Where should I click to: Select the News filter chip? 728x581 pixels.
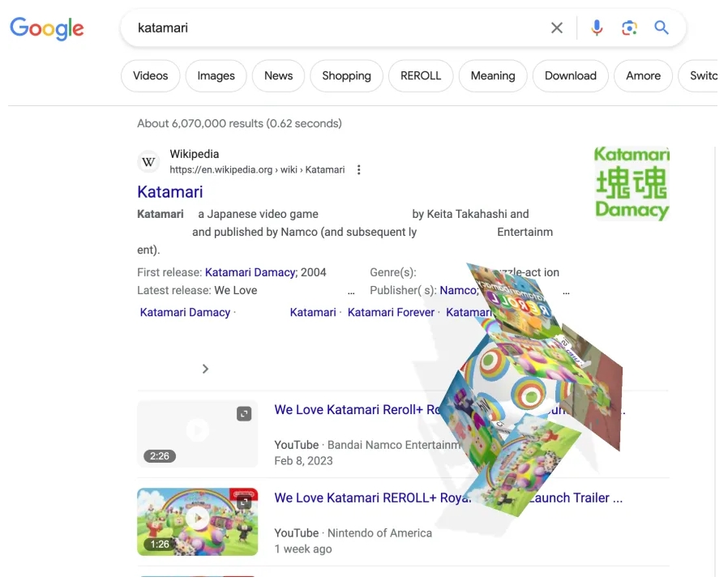279,75
